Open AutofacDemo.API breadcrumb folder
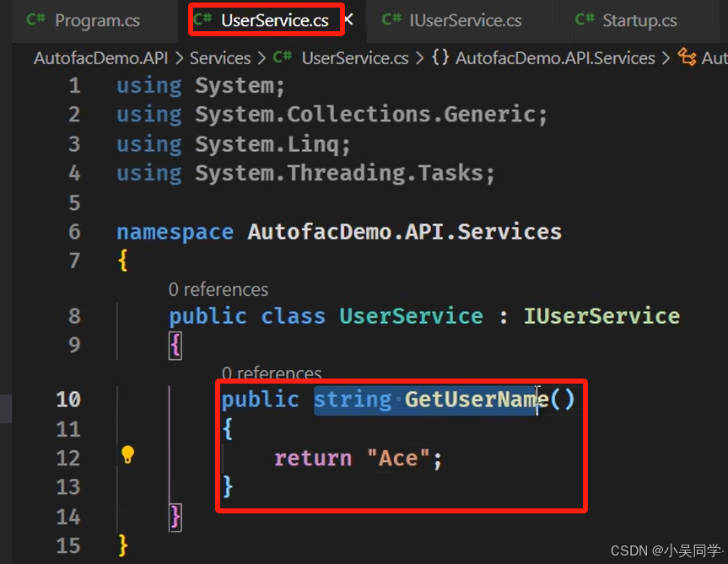728x564 pixels. [100, 58]
